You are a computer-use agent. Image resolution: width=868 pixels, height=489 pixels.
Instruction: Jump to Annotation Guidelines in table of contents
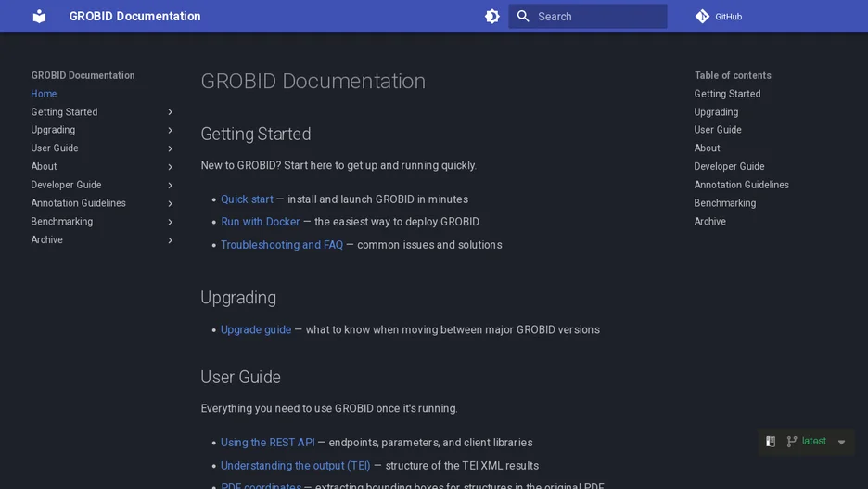coord(742,185)
